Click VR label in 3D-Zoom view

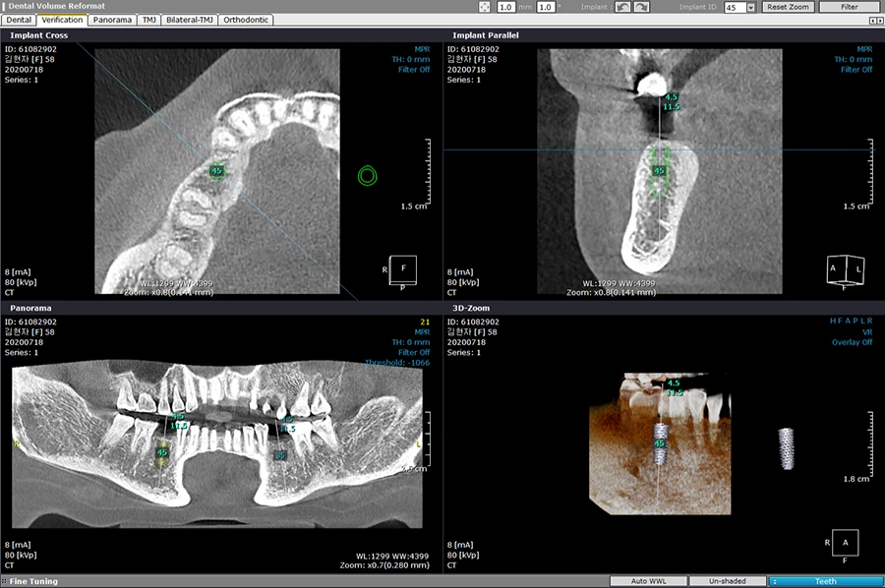(867, 331)
